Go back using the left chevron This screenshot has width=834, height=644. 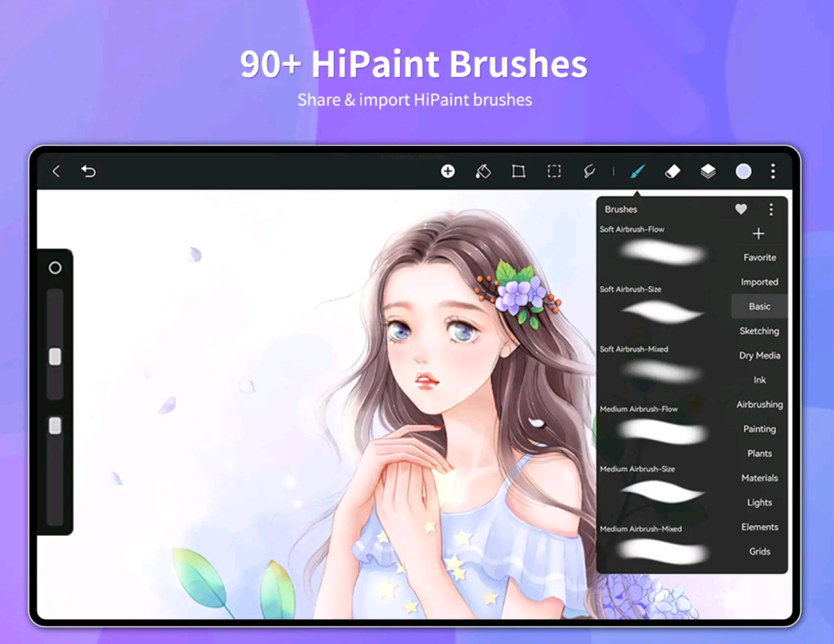(x=55, y=171)
